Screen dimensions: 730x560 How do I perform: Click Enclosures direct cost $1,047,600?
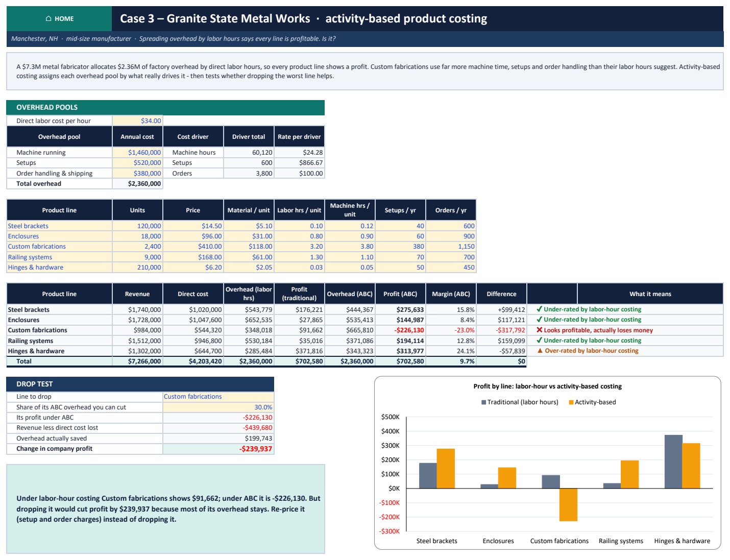tap(193, 320)
